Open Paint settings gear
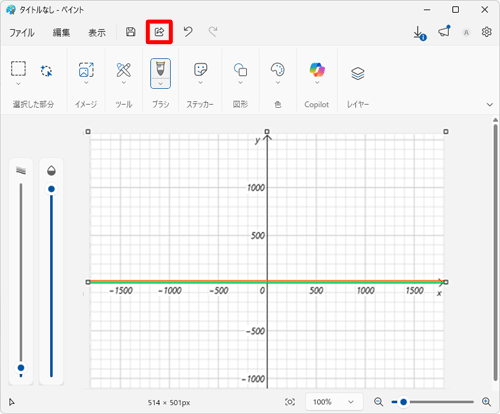The height and width of the screenshot is (414, 500). point(486,32)
